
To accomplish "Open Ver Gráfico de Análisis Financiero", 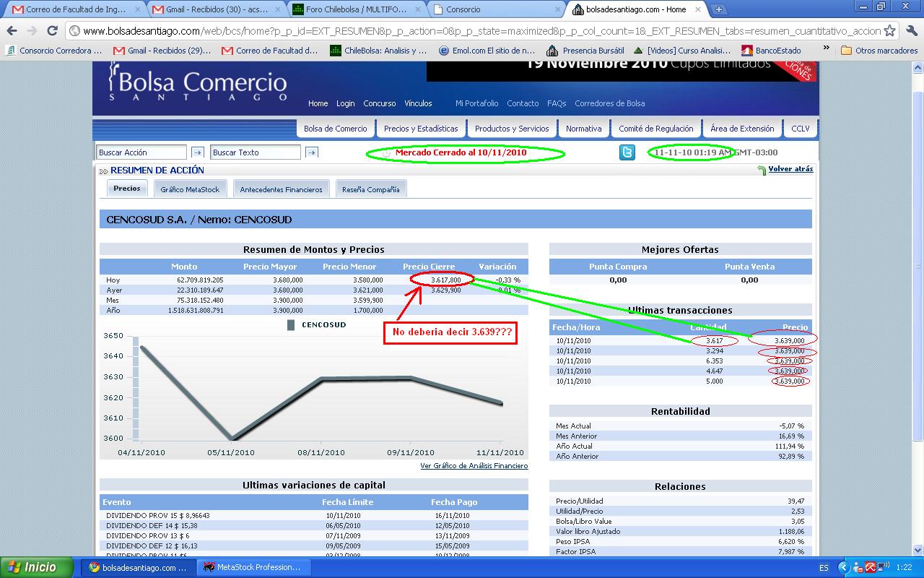I will 474,466.
